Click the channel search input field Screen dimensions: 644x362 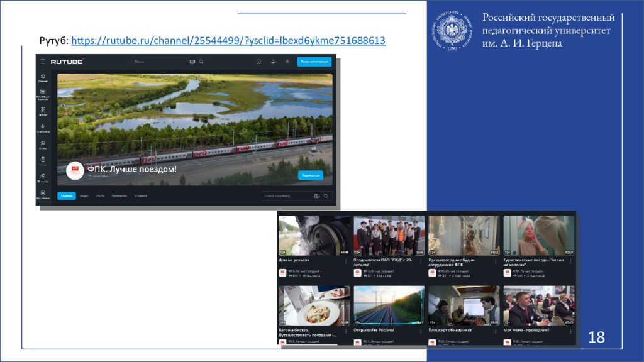(x=296, y=196)
